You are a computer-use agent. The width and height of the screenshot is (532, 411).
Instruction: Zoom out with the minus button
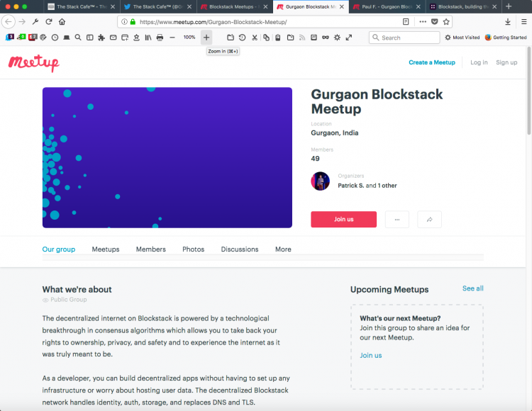(172, 38)
